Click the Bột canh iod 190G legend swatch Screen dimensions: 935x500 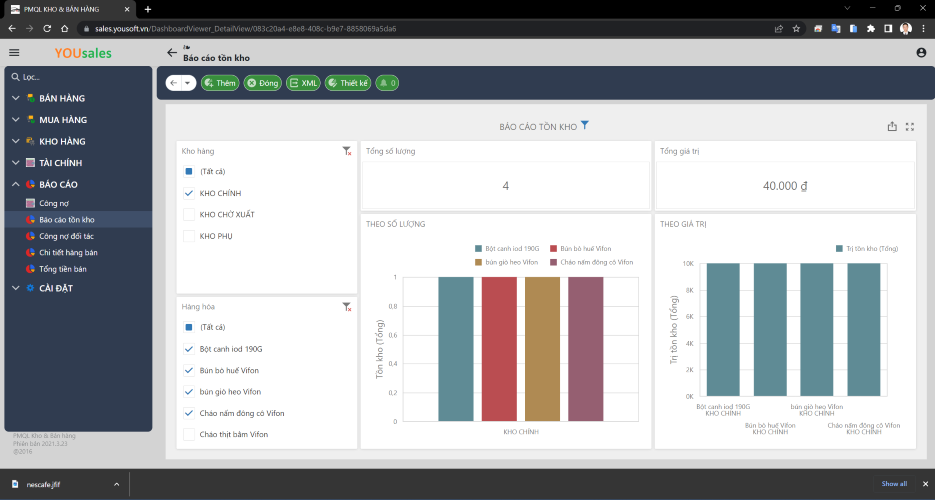[x=478, y=249]
